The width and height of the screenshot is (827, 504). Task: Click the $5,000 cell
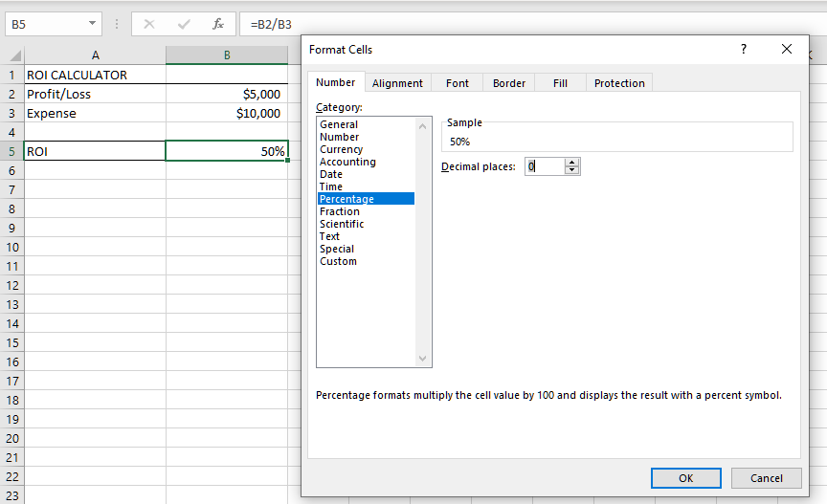tap(227, 95)
